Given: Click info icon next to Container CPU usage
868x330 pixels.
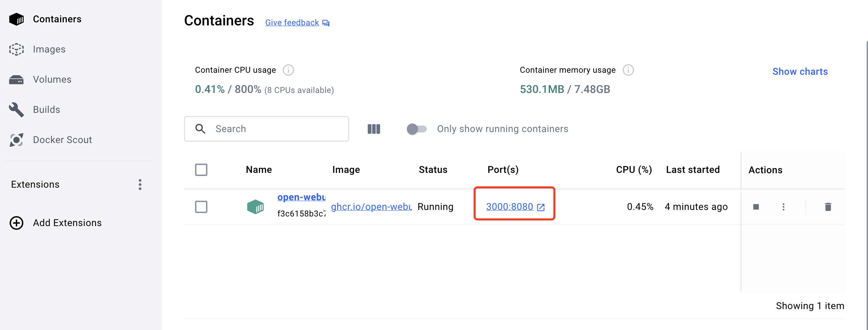Looking at the screenshot, I should click(288, 70).
